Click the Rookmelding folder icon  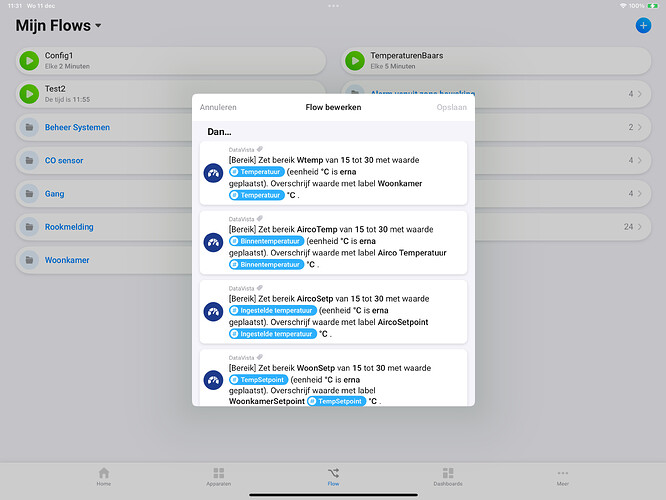(x=29, y=226)
